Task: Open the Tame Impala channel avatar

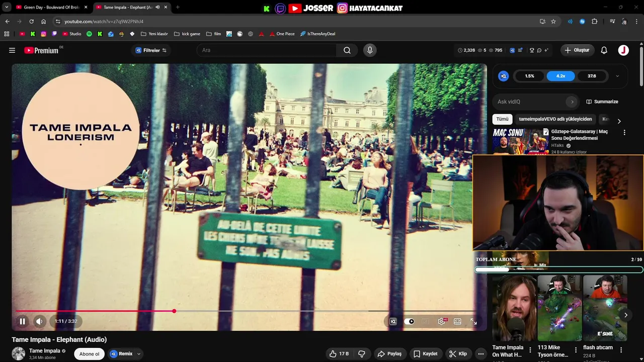Action: point(19,353)
